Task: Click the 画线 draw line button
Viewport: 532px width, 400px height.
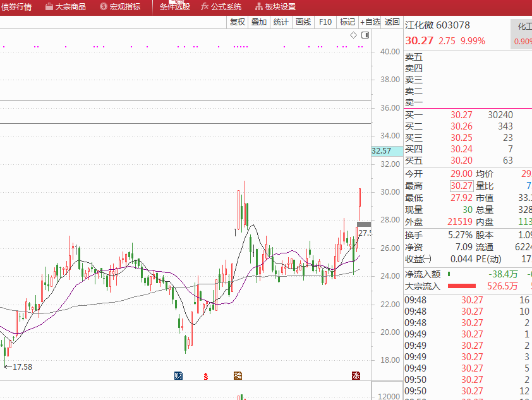Action: [303, 22]
